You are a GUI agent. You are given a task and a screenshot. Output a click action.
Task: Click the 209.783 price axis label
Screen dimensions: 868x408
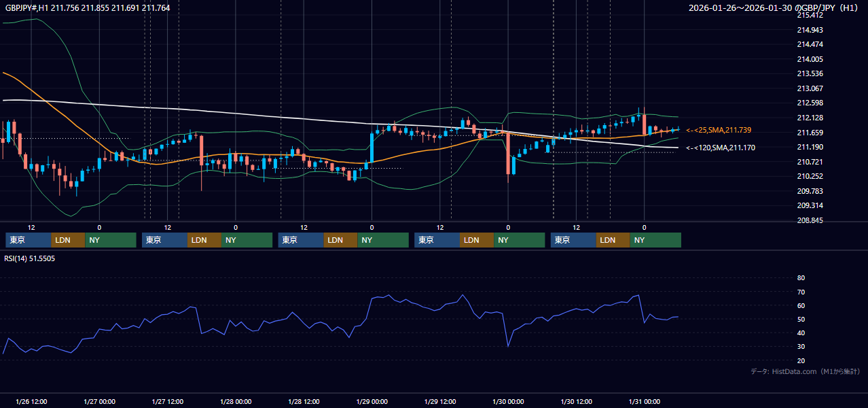810,191
